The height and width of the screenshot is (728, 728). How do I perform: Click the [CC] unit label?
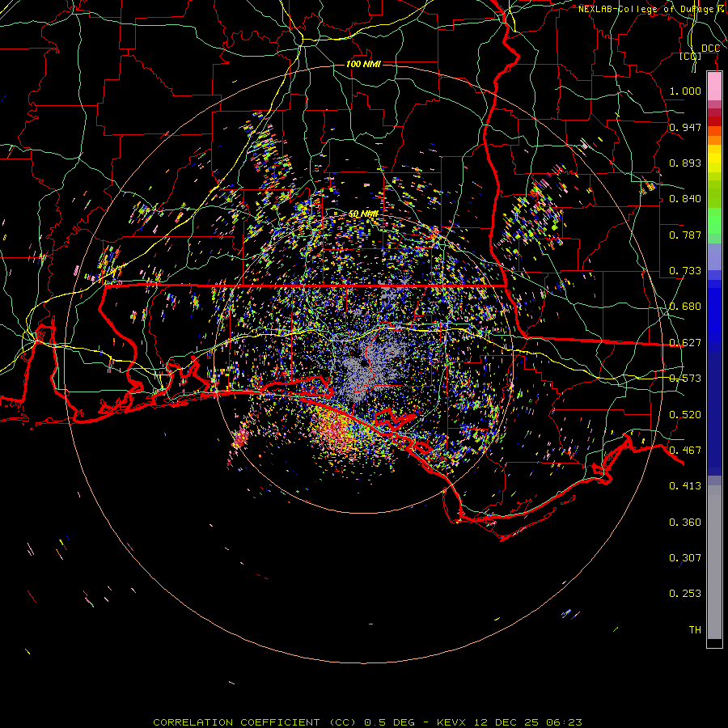pyautogui.click(x=691, y=56)
